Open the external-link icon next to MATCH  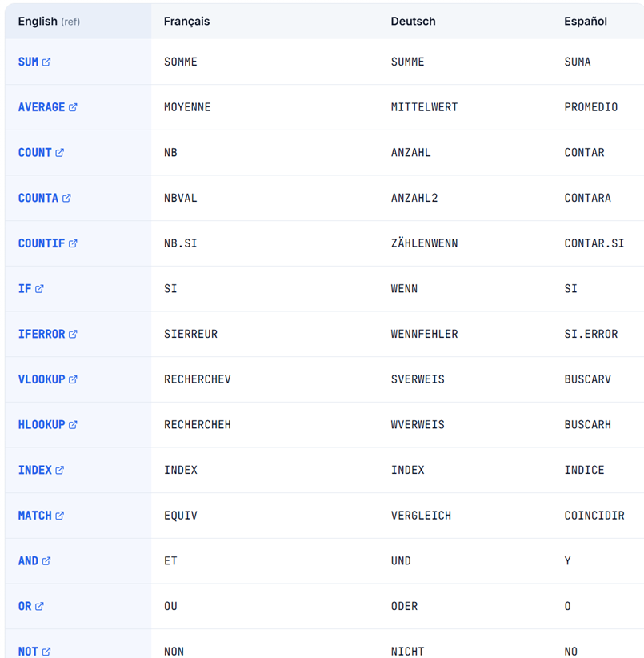(59, 516)
